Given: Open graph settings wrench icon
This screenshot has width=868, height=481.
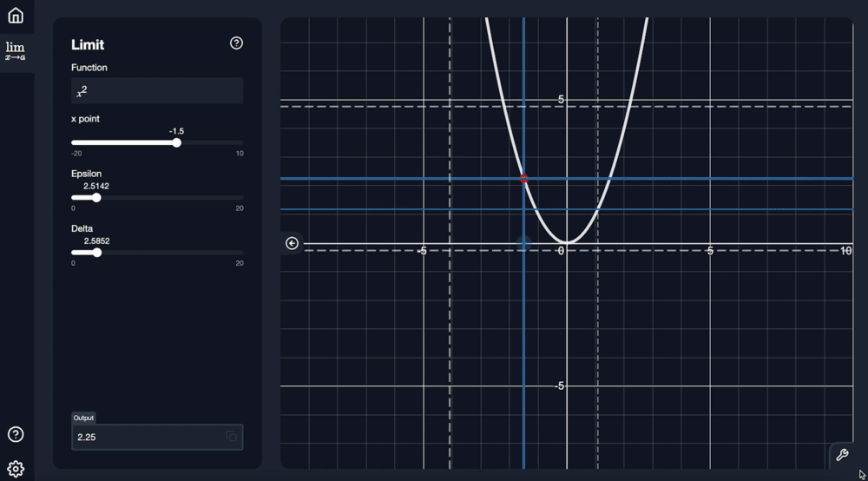Looking at the screenshot, I should 842,455.
